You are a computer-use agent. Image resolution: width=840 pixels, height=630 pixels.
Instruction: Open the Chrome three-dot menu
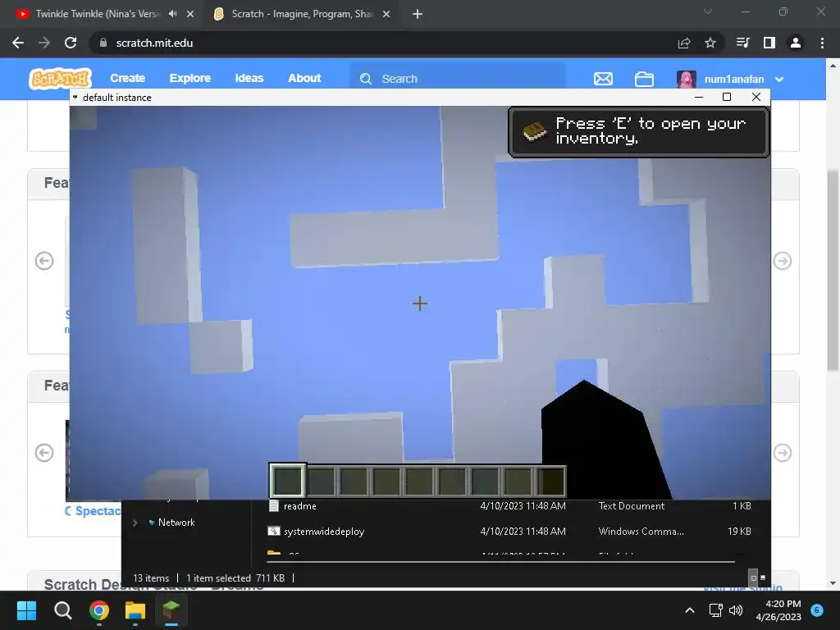point(822,43)
